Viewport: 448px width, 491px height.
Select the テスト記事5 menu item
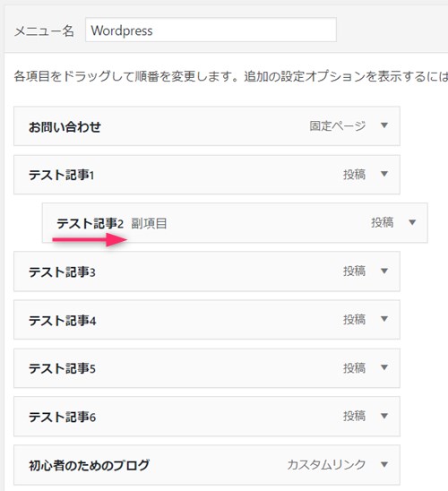(207, 368)
